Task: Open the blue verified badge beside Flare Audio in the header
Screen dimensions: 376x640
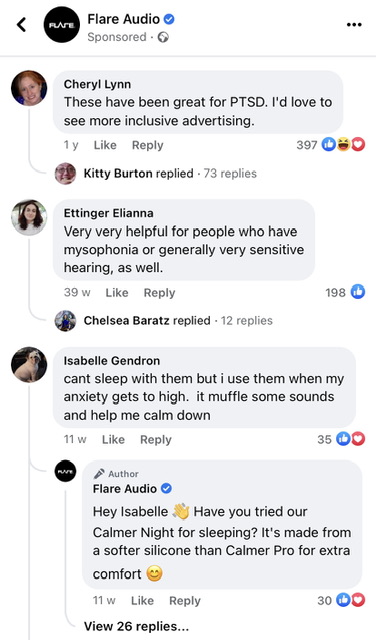Action: 169,19
